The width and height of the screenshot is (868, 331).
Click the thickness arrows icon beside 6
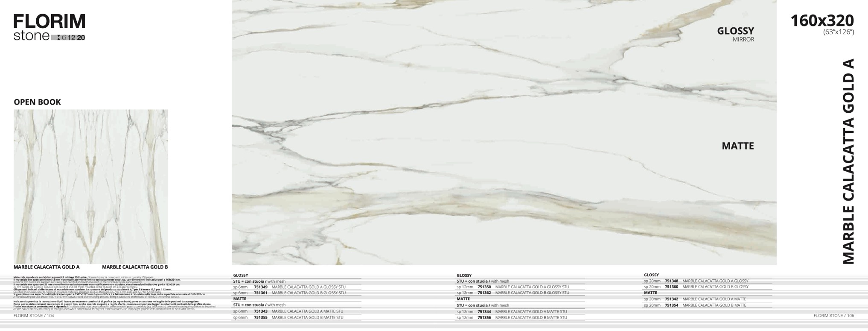click(x=58, y=38)
